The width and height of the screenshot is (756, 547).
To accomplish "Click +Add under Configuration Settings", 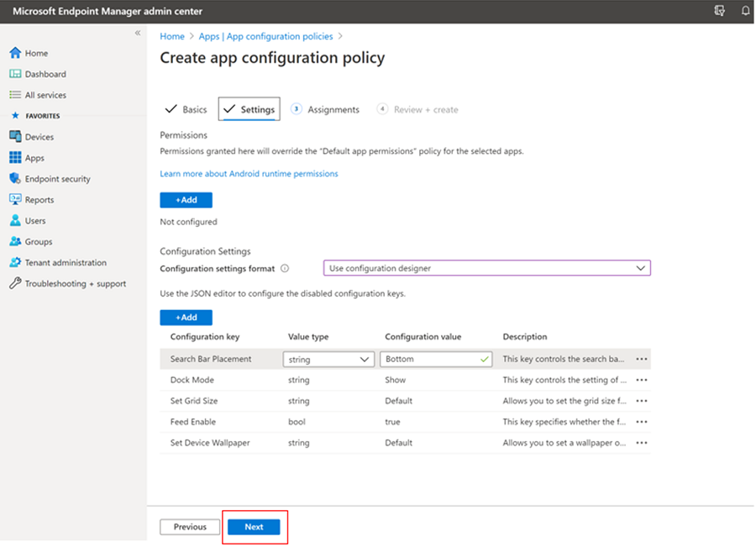I will point(186,318).
